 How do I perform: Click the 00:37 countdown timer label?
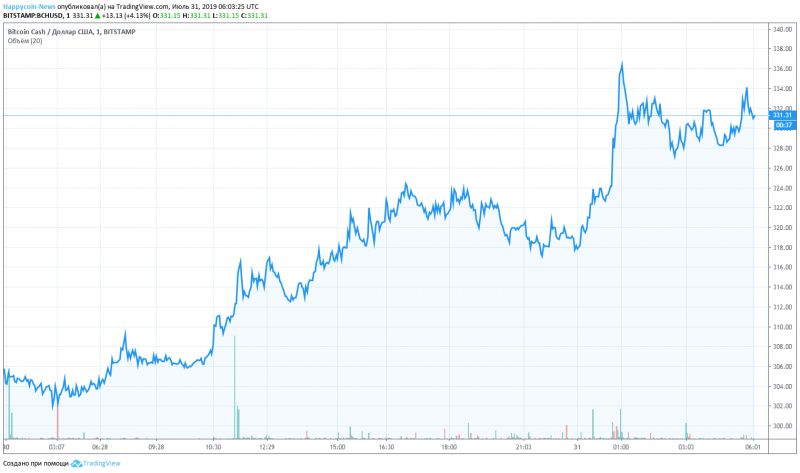pyautogui.click(x=781, y=124)
